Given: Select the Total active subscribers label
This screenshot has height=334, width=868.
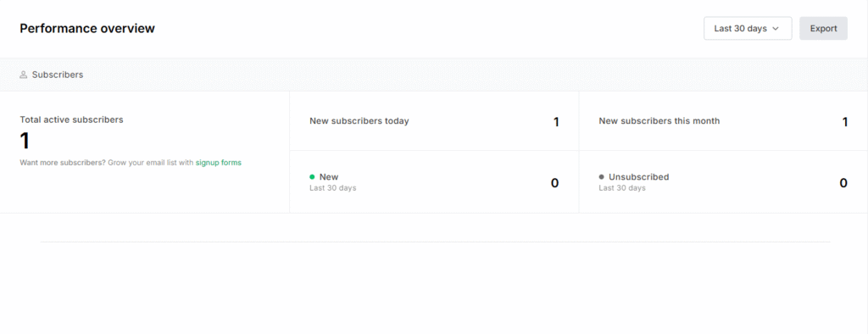Looking at the screenshot, I should tap(71, 120).
